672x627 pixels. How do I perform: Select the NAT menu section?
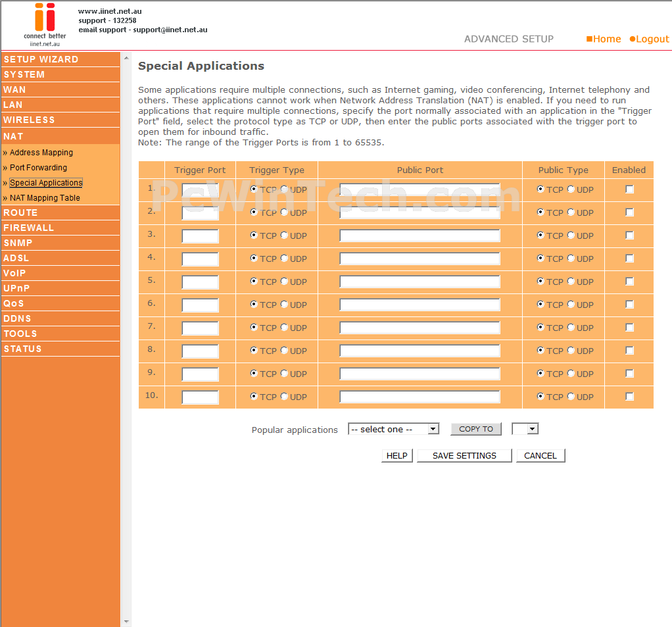tap(60, 136)
